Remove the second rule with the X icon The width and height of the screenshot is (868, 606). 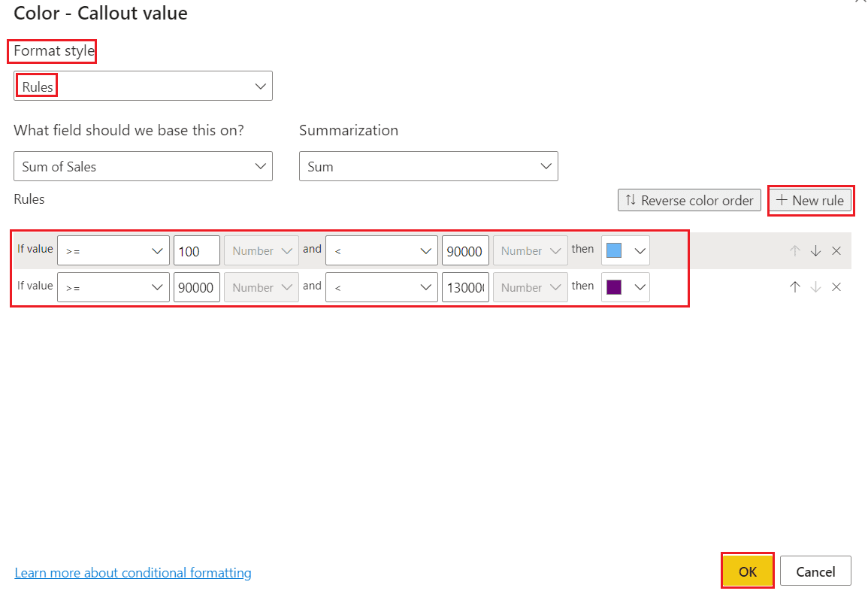[x=836, y=286]
